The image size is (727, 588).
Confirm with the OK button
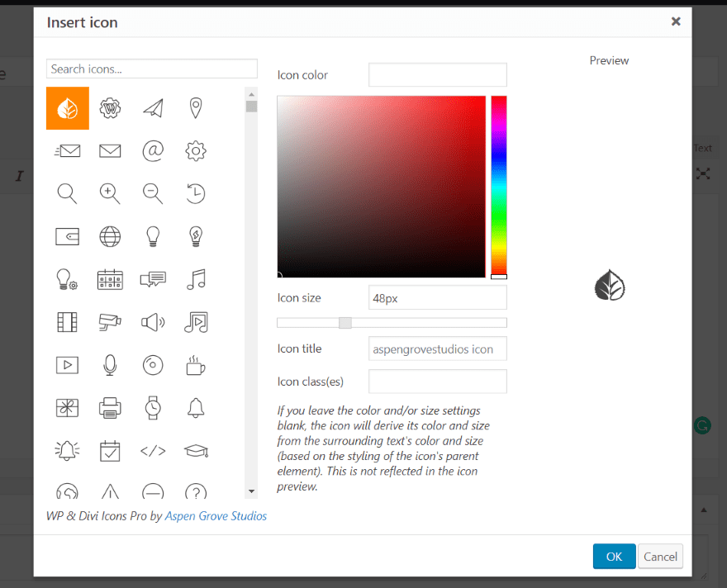click(614, 556)
